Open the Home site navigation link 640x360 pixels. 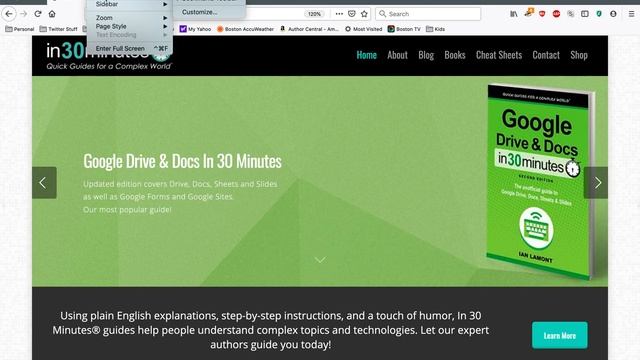(x=367, y=55)
